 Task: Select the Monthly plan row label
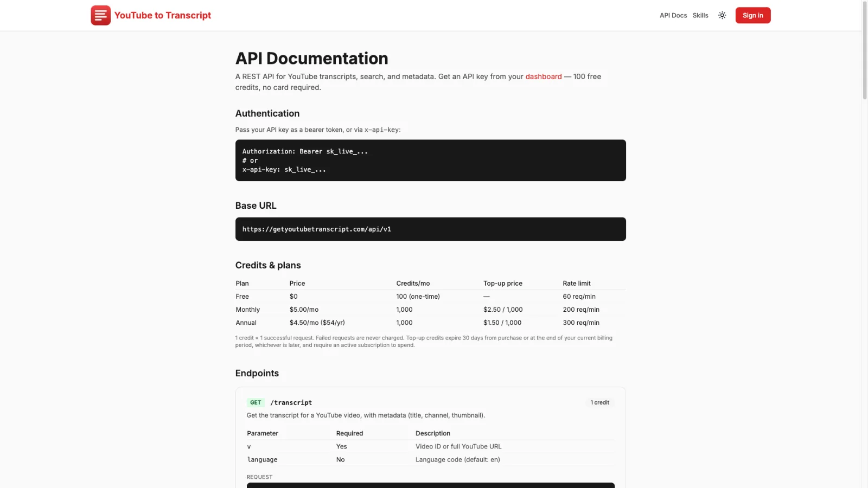tap(248, 310)
